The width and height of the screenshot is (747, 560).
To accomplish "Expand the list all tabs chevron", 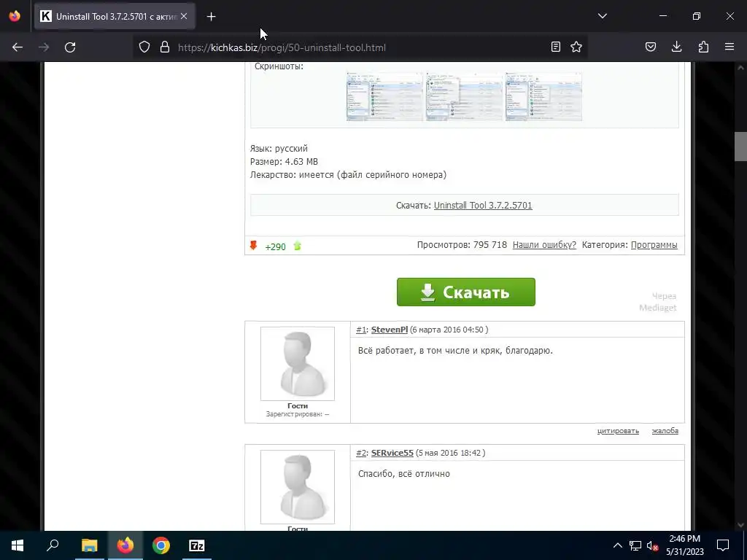I will (x=602, y=16).
